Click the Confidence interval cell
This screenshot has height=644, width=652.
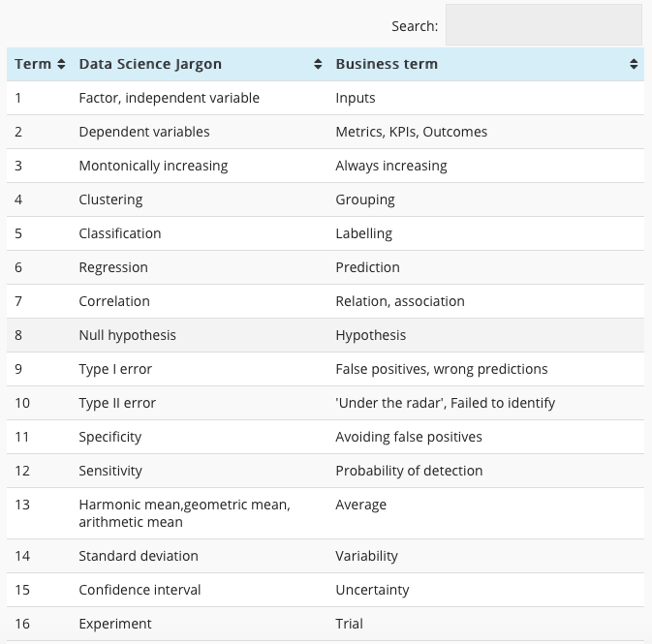[140, 590]
